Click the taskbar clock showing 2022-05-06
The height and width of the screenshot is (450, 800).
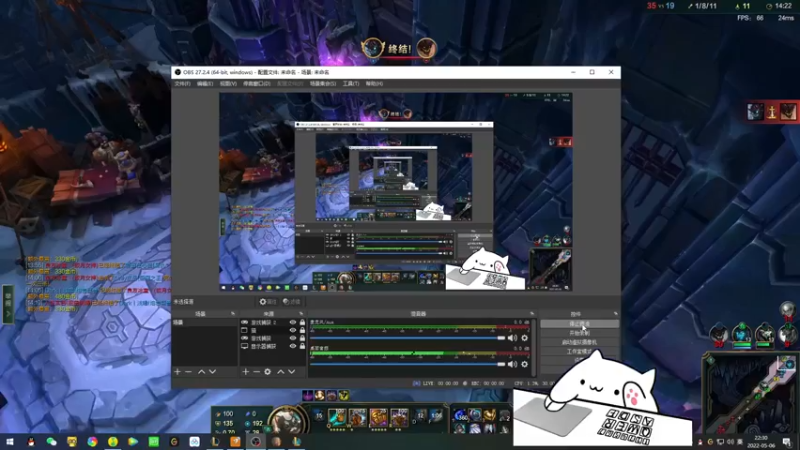click(760, 442)
